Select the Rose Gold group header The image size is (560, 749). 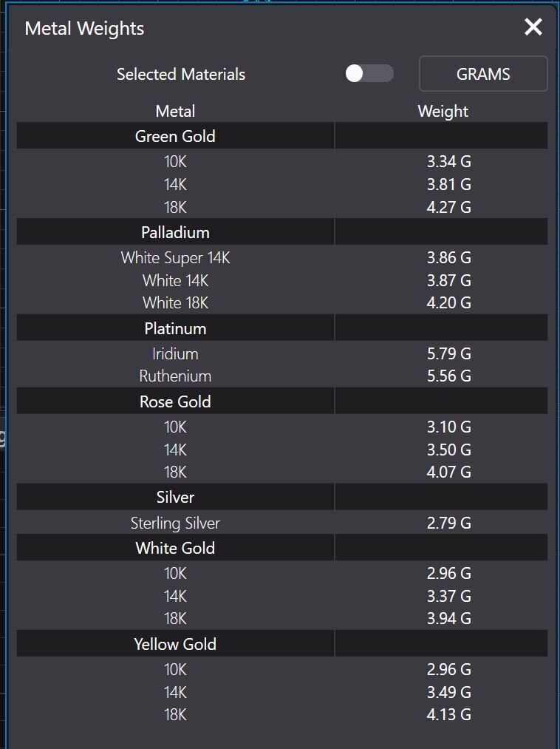click(x=175, y=401)
